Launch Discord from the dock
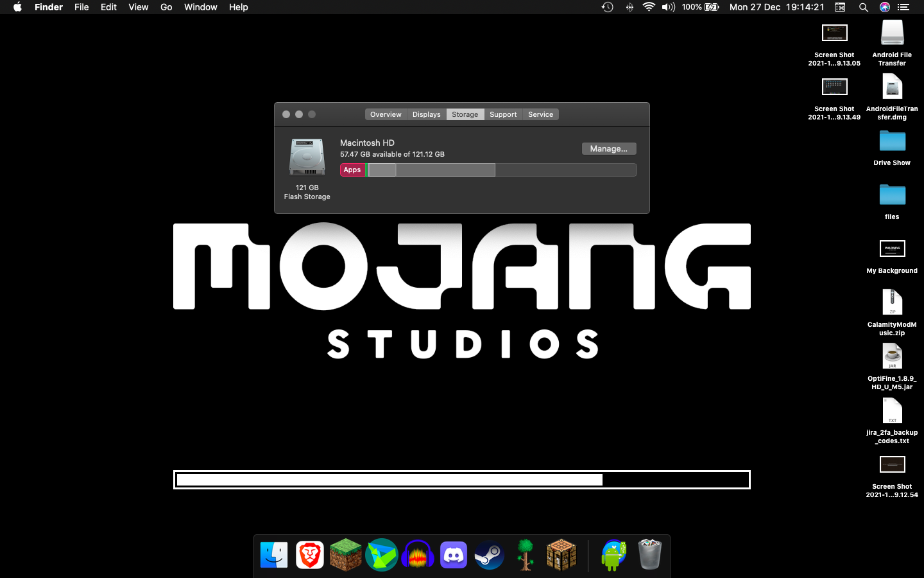 pos(454,555)
